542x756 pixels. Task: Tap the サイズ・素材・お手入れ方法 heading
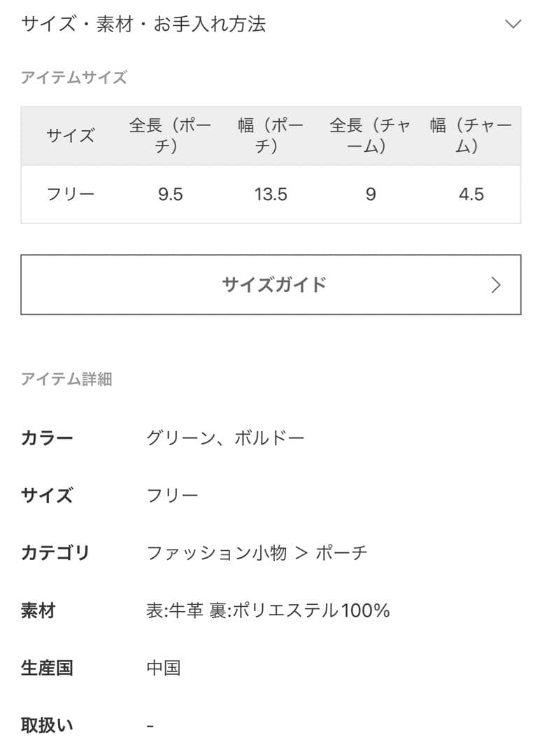coord(143,24)
